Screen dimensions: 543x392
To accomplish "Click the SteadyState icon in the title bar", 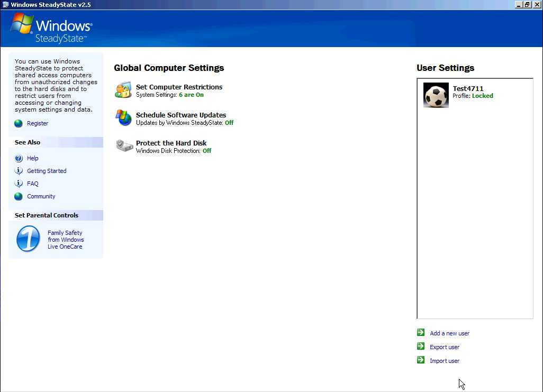I will coord(5,5).
